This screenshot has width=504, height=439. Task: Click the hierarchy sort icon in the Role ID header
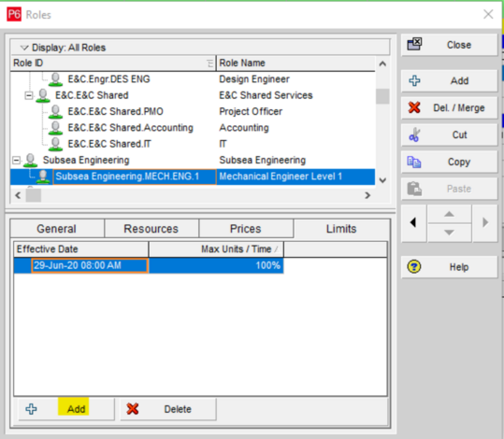[x=210, y=63]
